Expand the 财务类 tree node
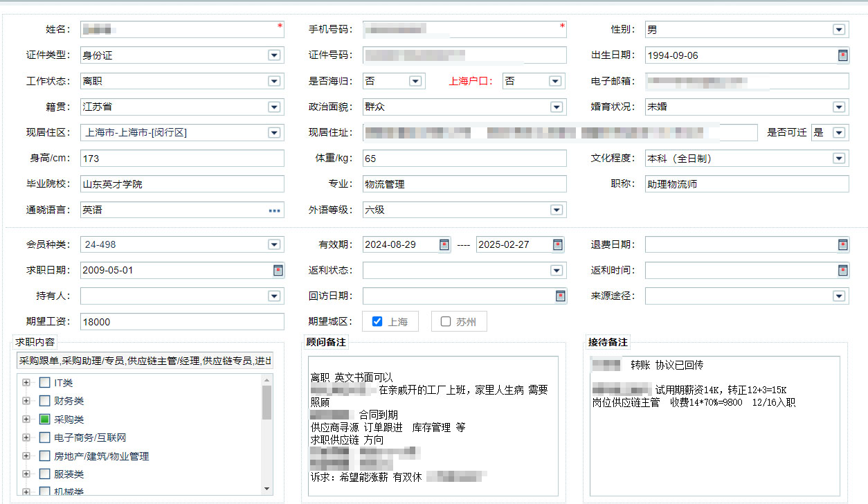The height and width of the screenshot is (504, 868). 26,401
